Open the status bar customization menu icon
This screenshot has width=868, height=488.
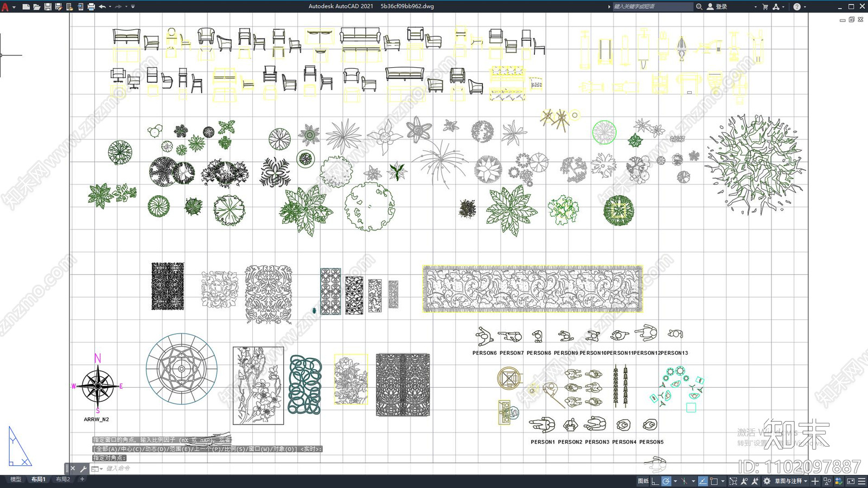[861, 481]
